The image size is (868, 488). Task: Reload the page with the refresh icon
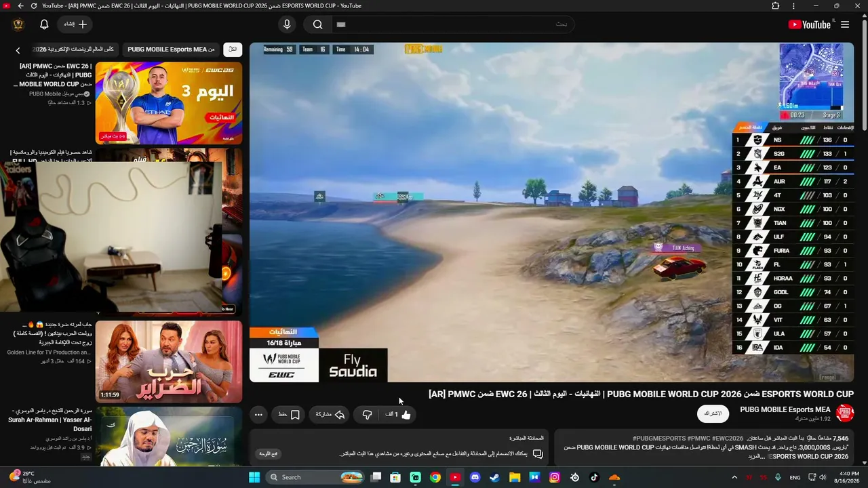pos(34,6)
